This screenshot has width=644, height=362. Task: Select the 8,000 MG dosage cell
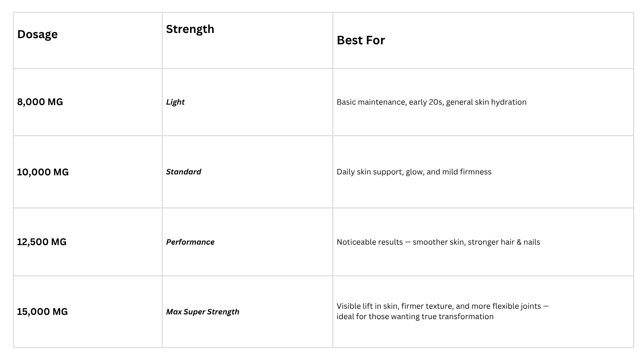coord(40,102)
